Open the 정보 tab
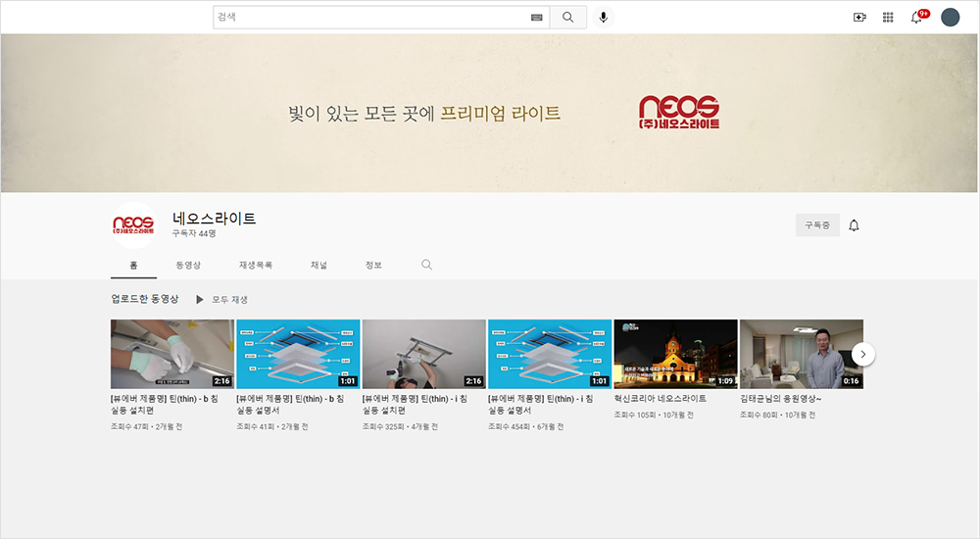The width and height of the screenshot is (980, 539). tap(373, 266)
